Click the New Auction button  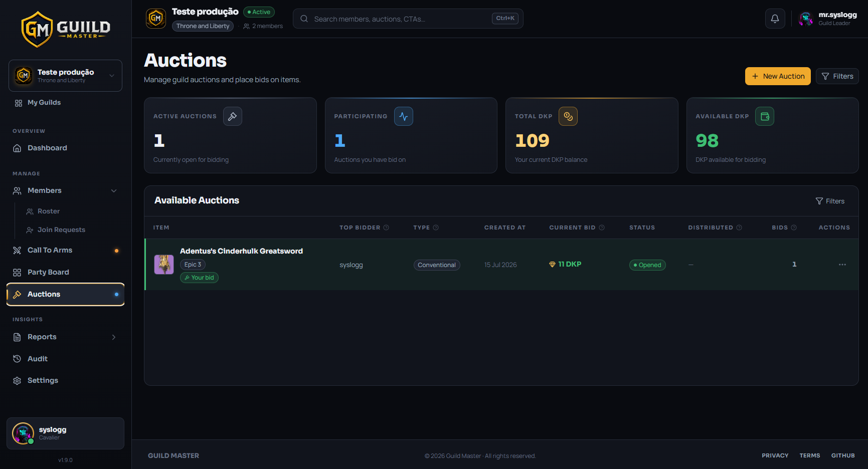coord(778,76)
